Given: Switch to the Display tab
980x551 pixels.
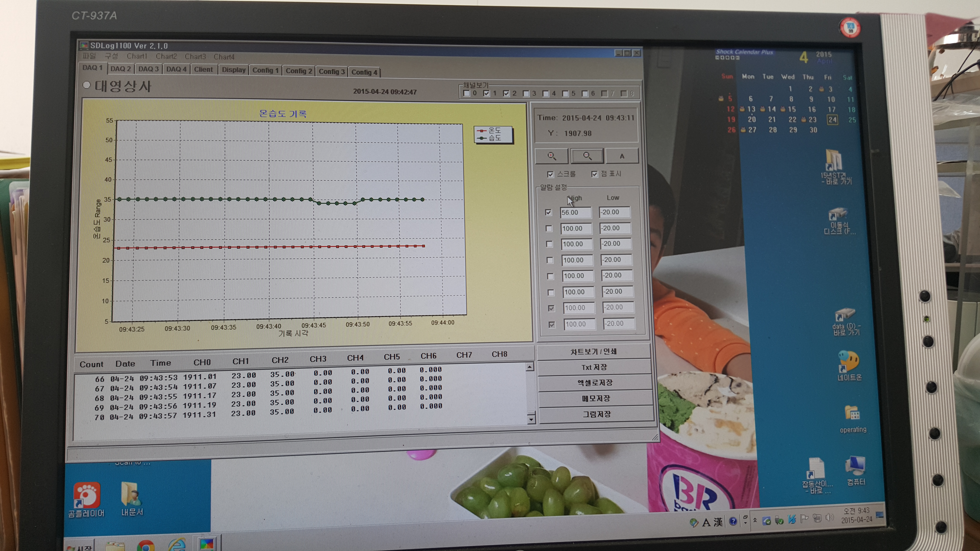Looking at the screenshot, I should (234, 70).
